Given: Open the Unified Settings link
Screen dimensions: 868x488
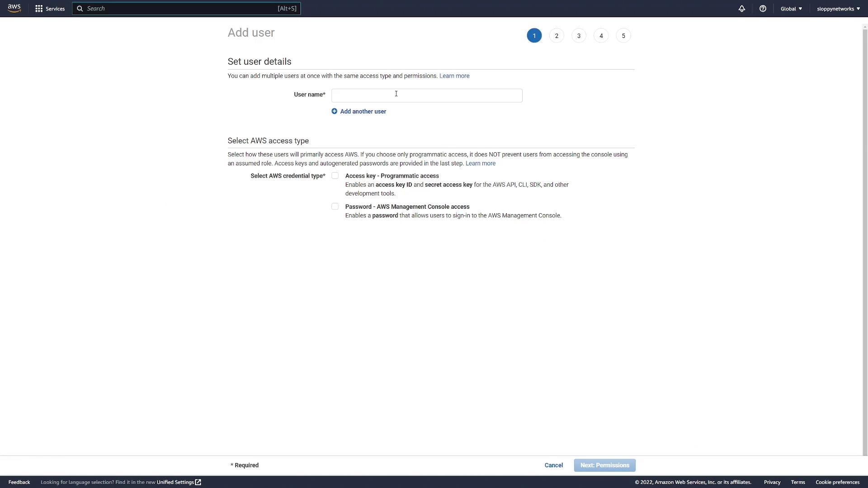Looking at the screenshot, I should (x=175, y=482).
